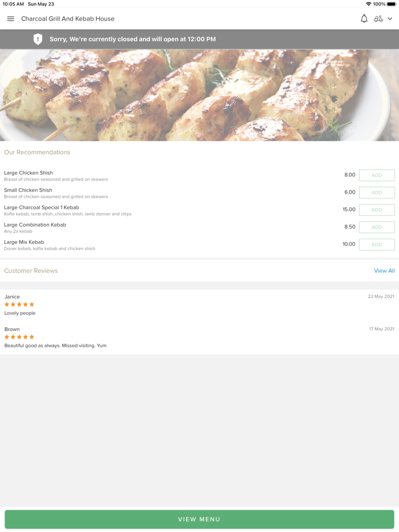Expand the account chevron in the header
Image resolution: width=399 pixels, height=532 pixels.
390,18
